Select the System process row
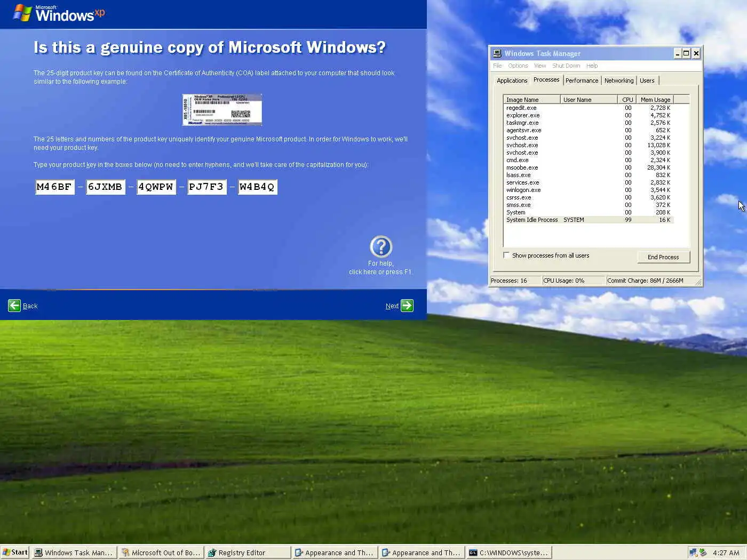 [589, 212]
